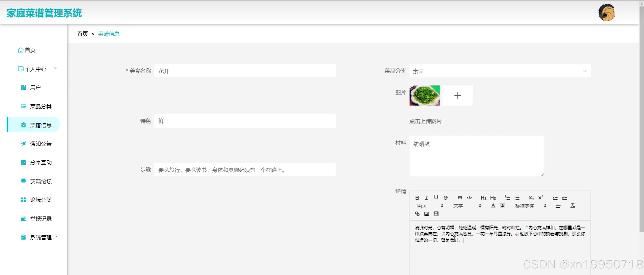
Task: Click the 材料 textarea
Action: click(476, 156)
